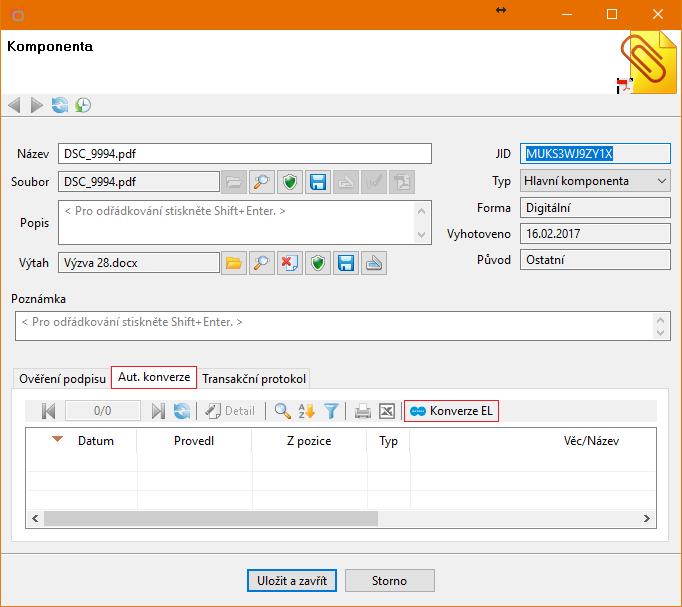The image size is (682, 607).
Task: Click greyed document icon at end of Soubor row
Action: tap(402, 182)
